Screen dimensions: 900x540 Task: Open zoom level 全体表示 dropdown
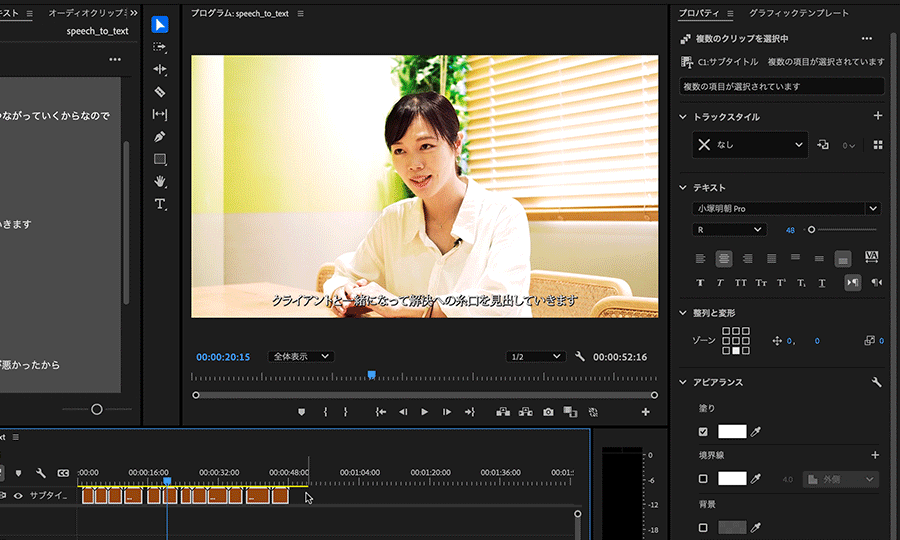click(301, 356)
